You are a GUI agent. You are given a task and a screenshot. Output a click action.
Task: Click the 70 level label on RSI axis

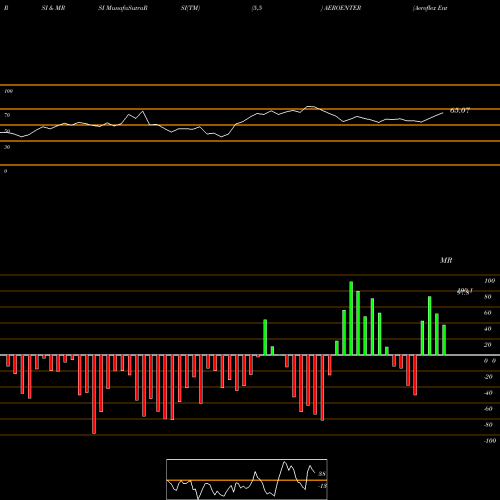point(7,115)
